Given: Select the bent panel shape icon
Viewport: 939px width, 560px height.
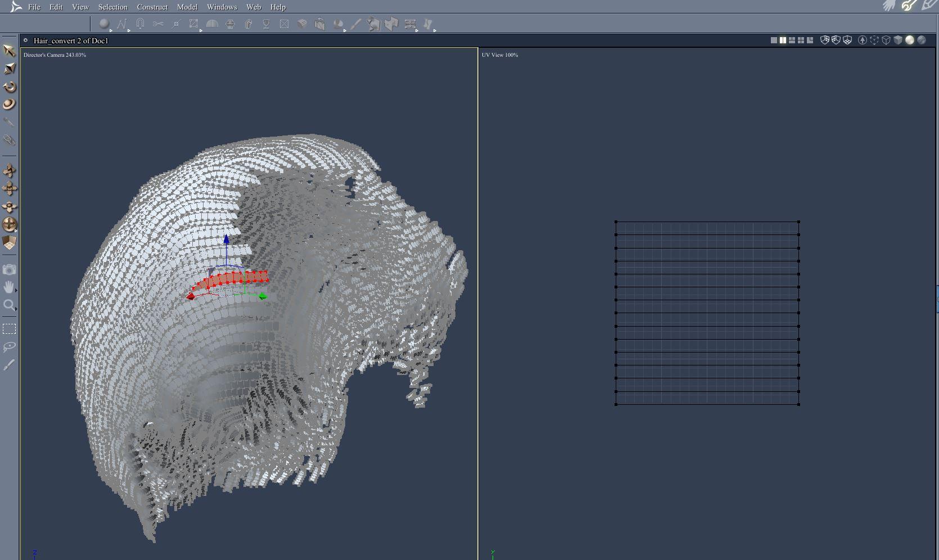Looking at the screenshot, I should [391, 24].
